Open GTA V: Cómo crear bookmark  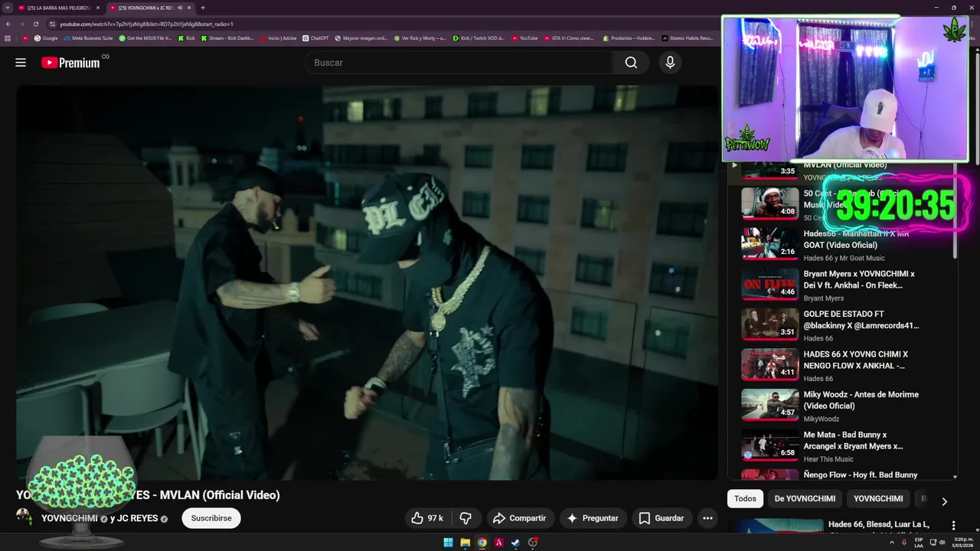coord(568,37)
